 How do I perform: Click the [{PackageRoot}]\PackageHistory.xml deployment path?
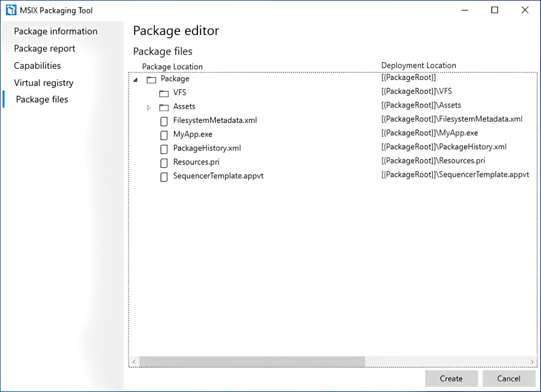click(444, 146)
